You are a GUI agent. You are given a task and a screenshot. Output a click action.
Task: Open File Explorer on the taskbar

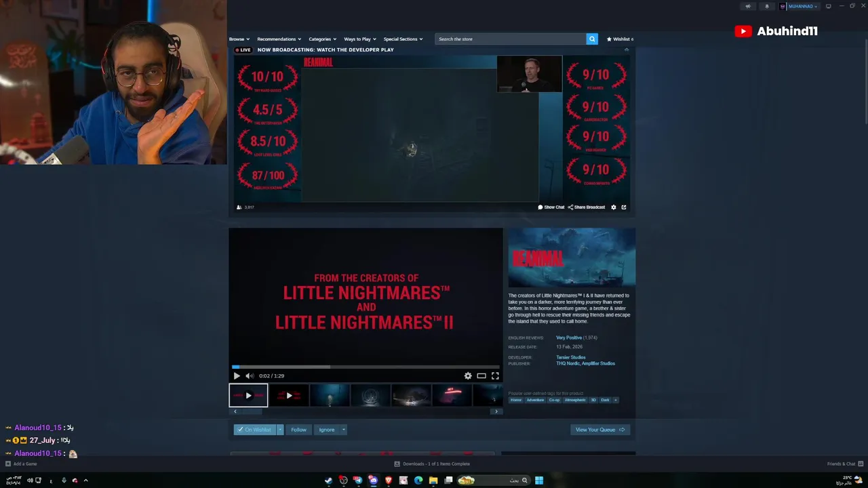pyautogui.click(x=433, y=481)
